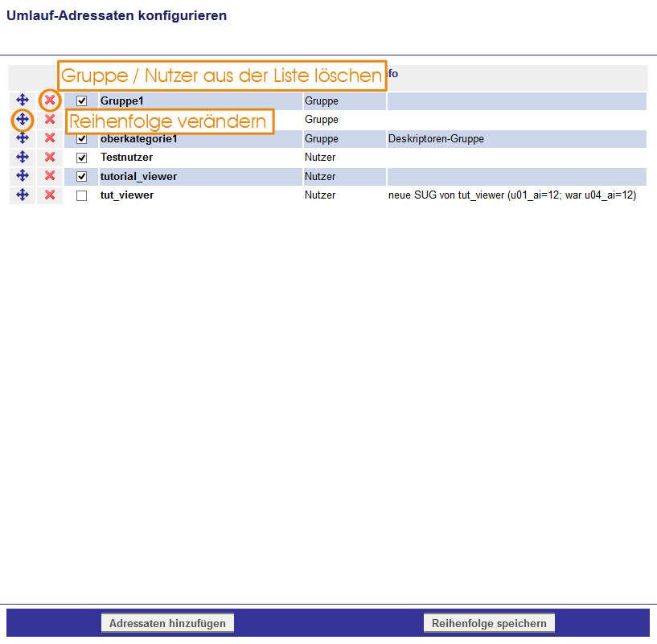Enable the tut_viewer checkbox
Image resolution: width=657 pixels, height=644 pixels.
[82, 195]
